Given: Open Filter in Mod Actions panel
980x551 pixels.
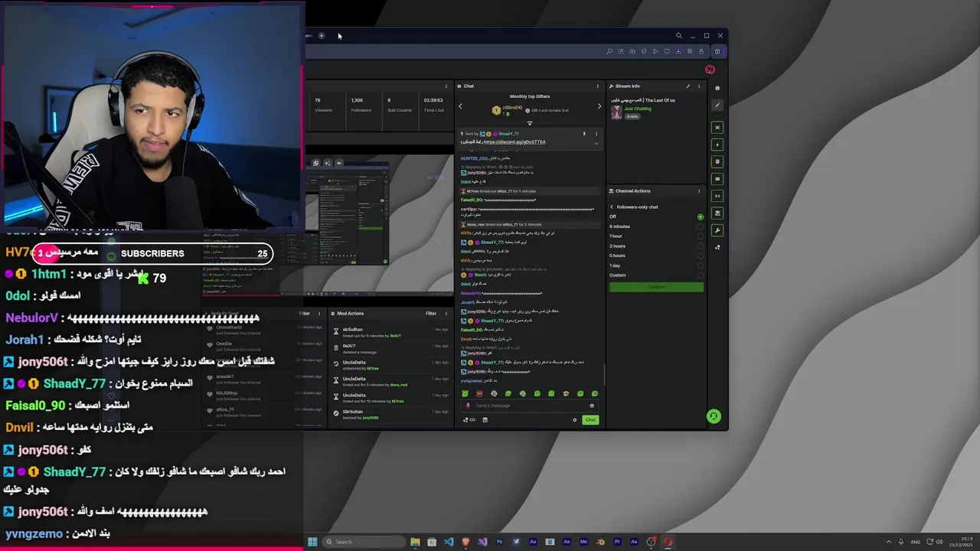Looking at the screenshot, I should point(431,313).
